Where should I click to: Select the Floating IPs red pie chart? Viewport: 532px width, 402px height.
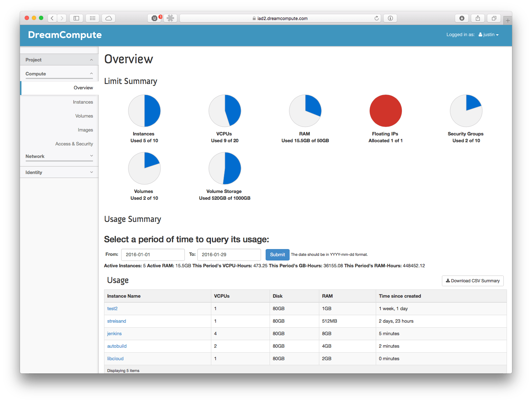pos(385,111)
